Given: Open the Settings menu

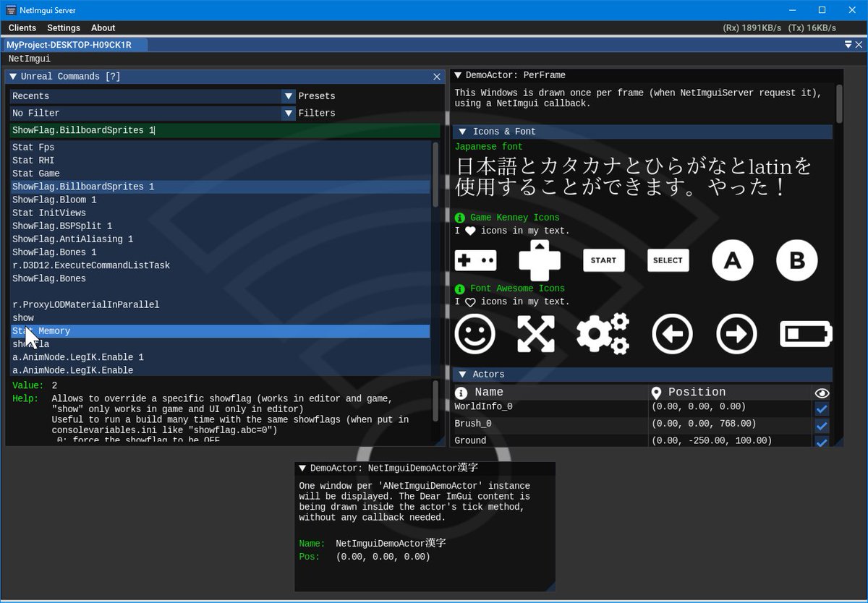Looking at the screenshot, I should (64, 28).
